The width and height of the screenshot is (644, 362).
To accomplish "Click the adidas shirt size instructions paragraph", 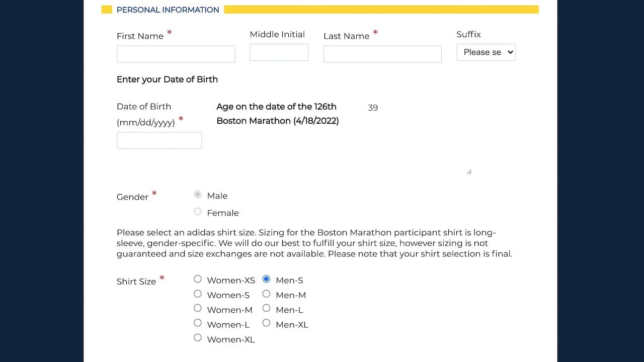I will coord(314,243).
